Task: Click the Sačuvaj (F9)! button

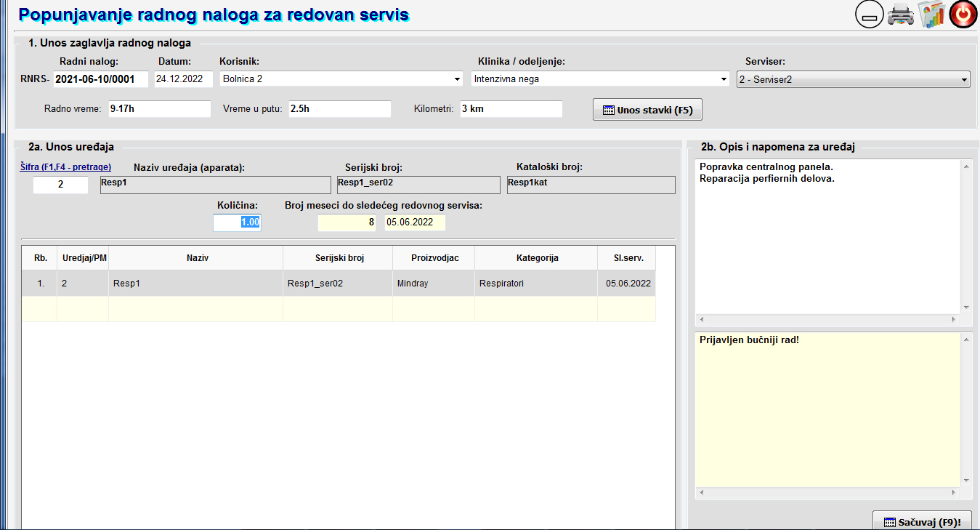Action: tap(922, 521)
